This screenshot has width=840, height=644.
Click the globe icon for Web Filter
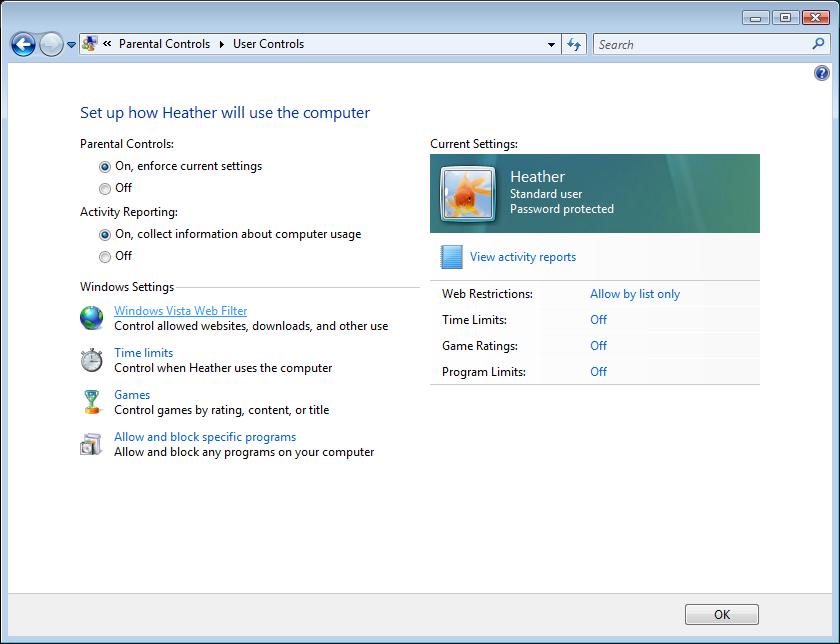pos(92,318)
